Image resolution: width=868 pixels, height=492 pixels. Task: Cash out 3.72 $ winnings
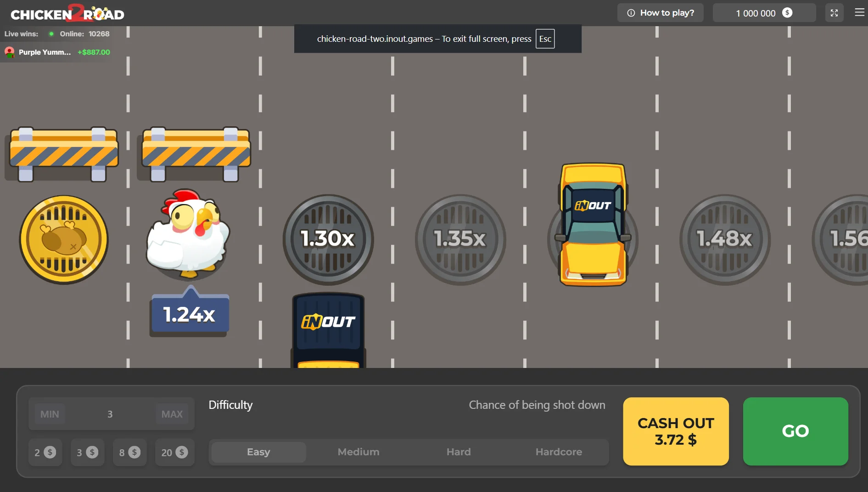tap(676, 431)
